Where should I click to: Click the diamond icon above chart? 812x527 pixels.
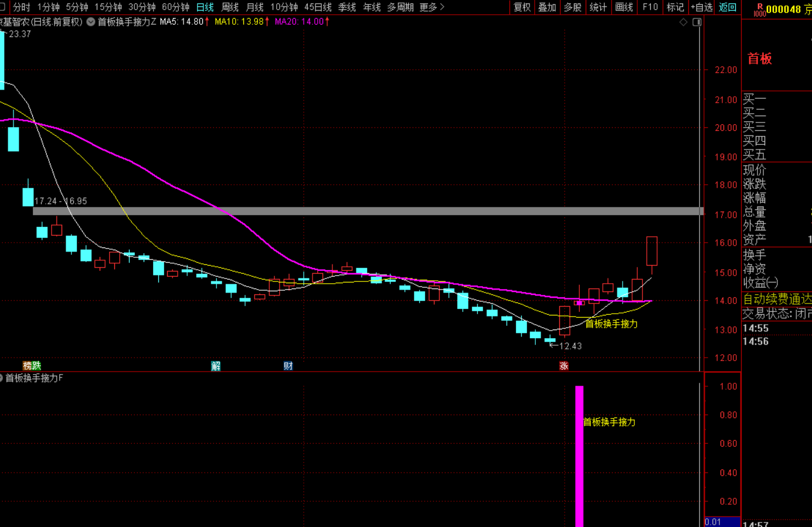point(683,22)
